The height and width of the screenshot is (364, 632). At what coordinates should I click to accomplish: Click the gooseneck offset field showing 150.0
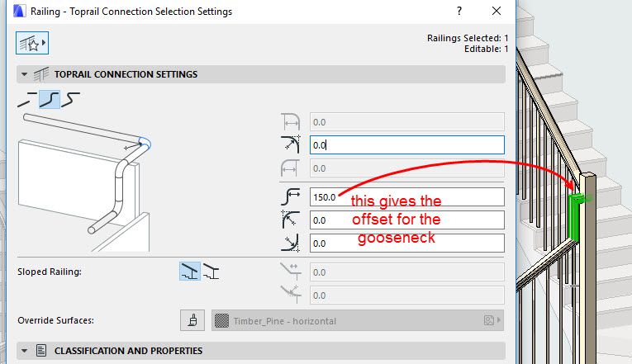406,197
